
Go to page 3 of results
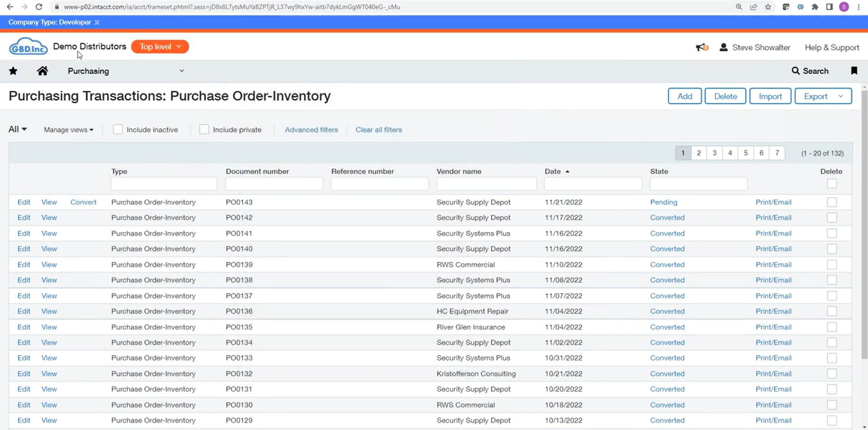point(714,153)
